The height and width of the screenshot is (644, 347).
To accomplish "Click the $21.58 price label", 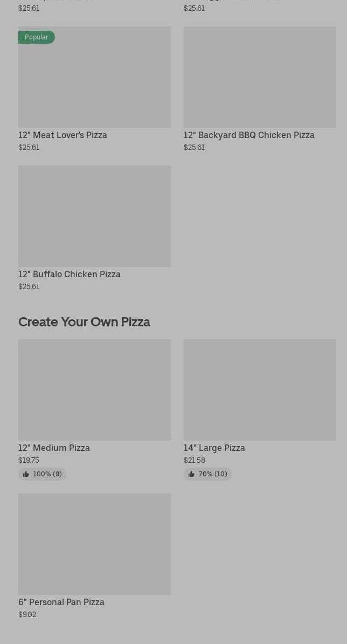I will [x=194, y=460].
